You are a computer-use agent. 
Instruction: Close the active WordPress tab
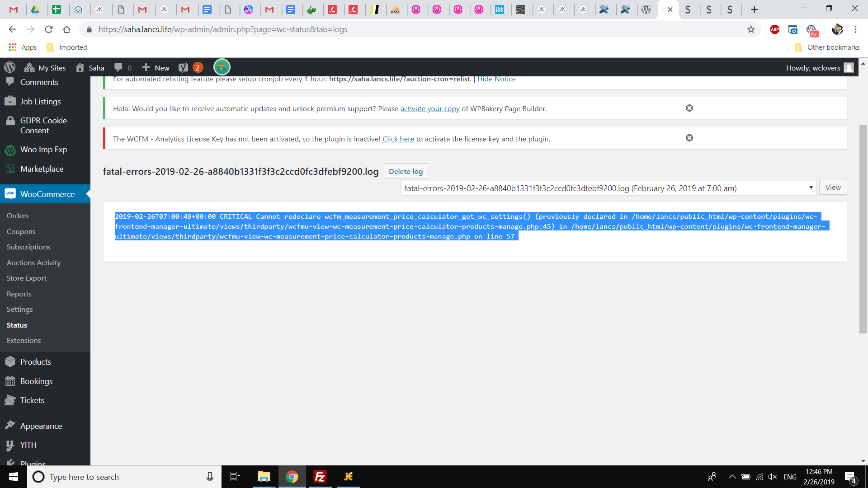670,9
